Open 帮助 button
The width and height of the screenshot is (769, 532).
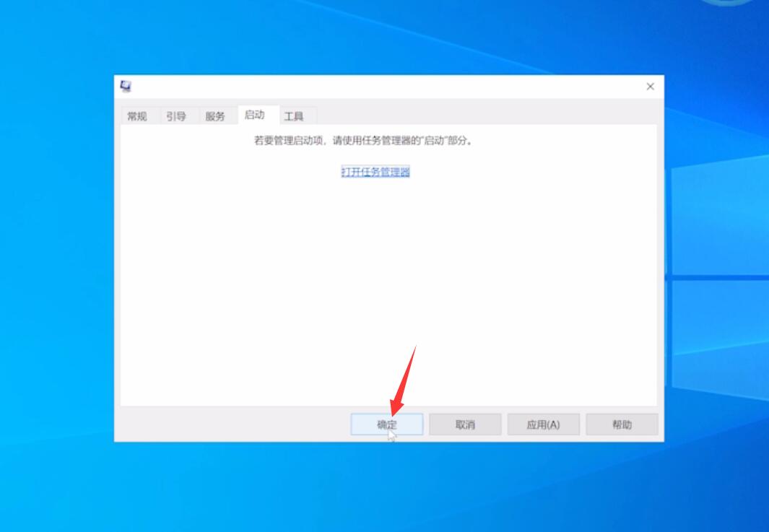click(x=622, y=424)
